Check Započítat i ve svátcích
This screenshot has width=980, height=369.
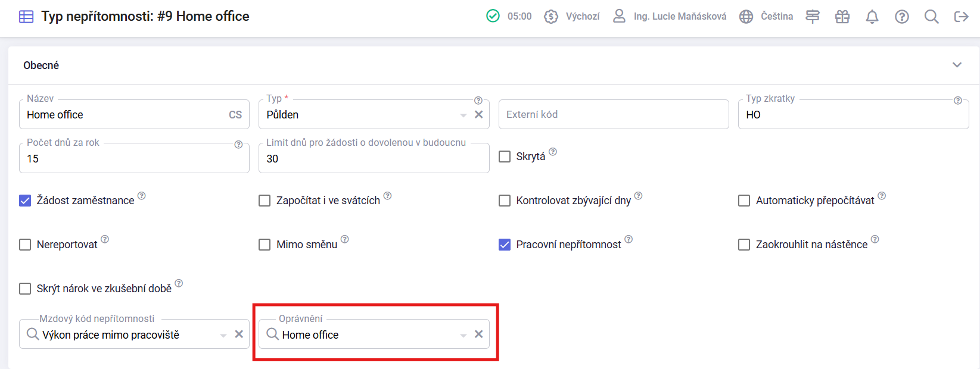coord(265,201)
